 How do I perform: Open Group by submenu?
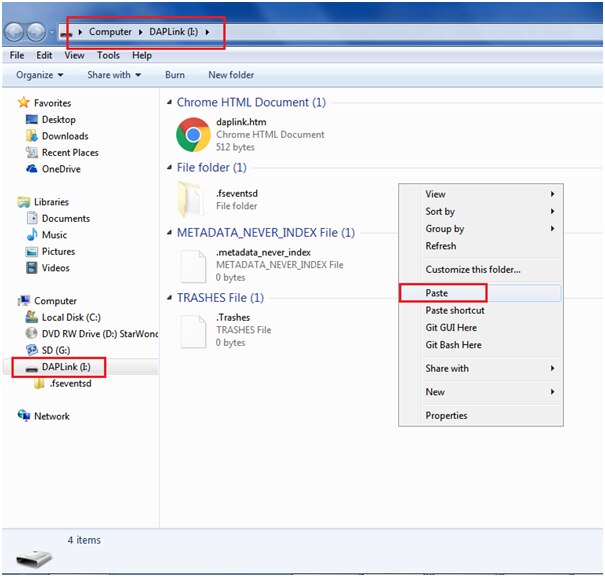pos(481,228)
